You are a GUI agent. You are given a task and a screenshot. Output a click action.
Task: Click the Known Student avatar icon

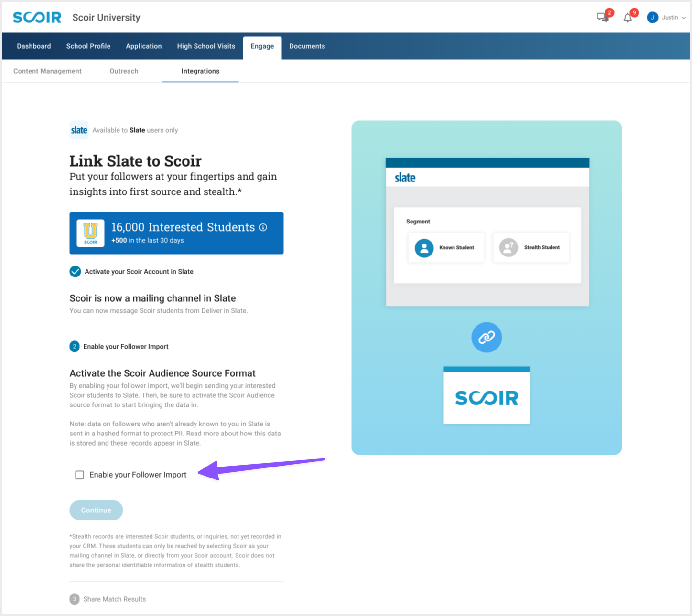(424, 248)
